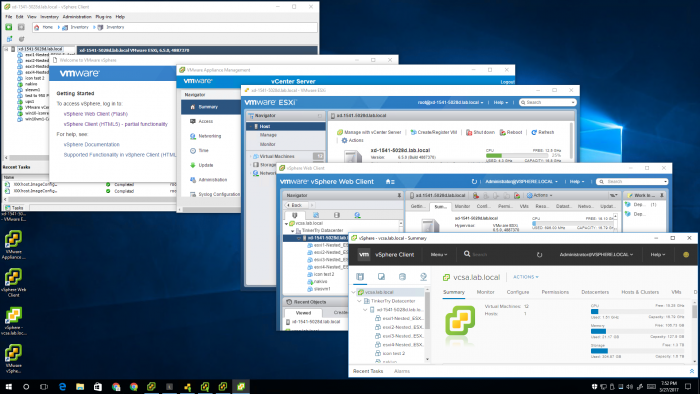Click Create/Register VM in ESXi host client

tap(433, 133)
